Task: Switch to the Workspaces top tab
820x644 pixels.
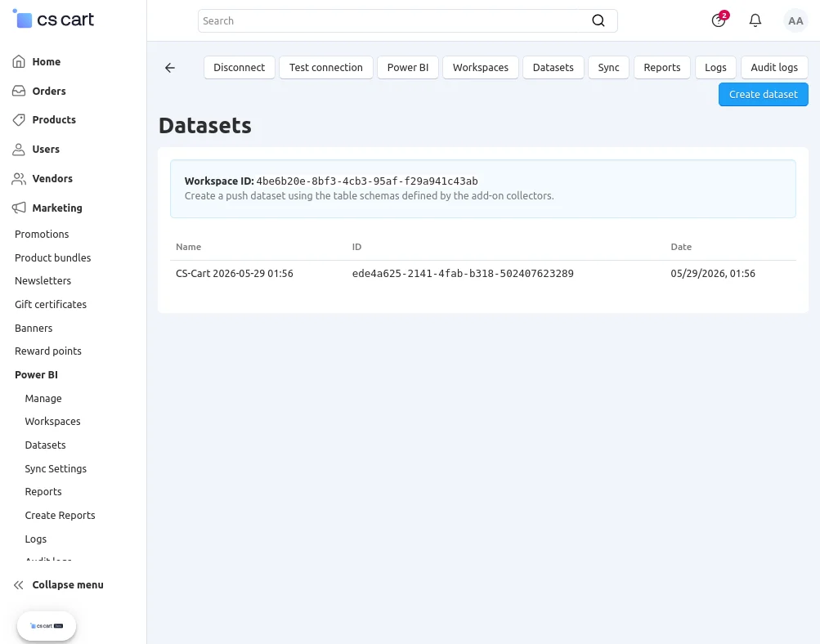Action: click(481, 68)
